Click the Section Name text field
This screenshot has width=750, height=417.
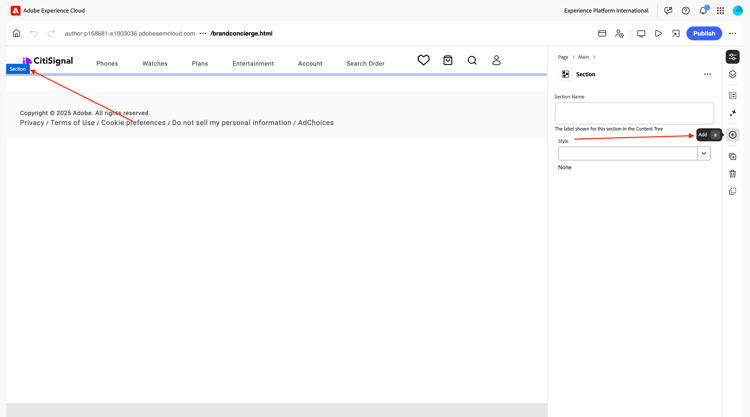point(634,113)
